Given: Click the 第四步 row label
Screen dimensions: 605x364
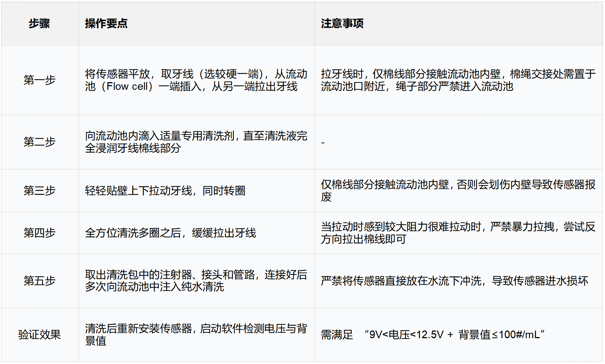Looking at the screenshot, I should coord(40,232).
